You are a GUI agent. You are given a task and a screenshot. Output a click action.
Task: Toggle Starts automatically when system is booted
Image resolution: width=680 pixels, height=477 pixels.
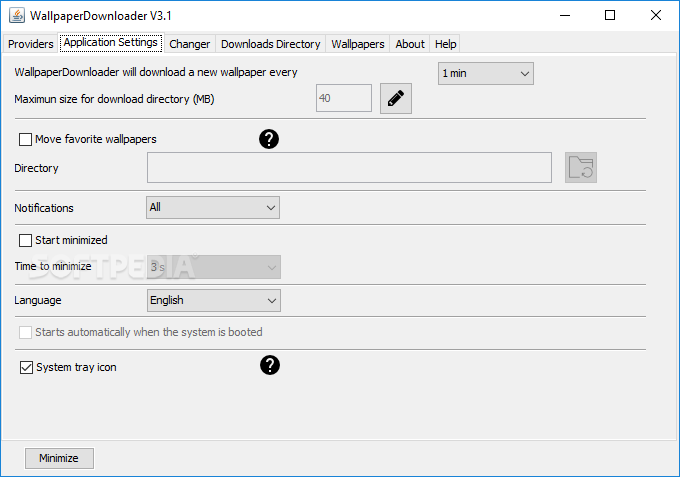[25, 333]
